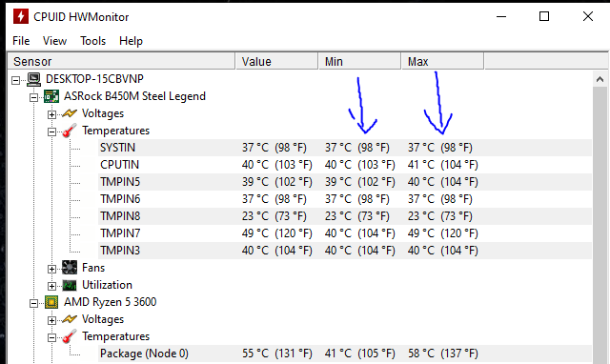Expand the Utilization node
The height and width of the screenshot is (364, 610).
(x=51, y=286)
